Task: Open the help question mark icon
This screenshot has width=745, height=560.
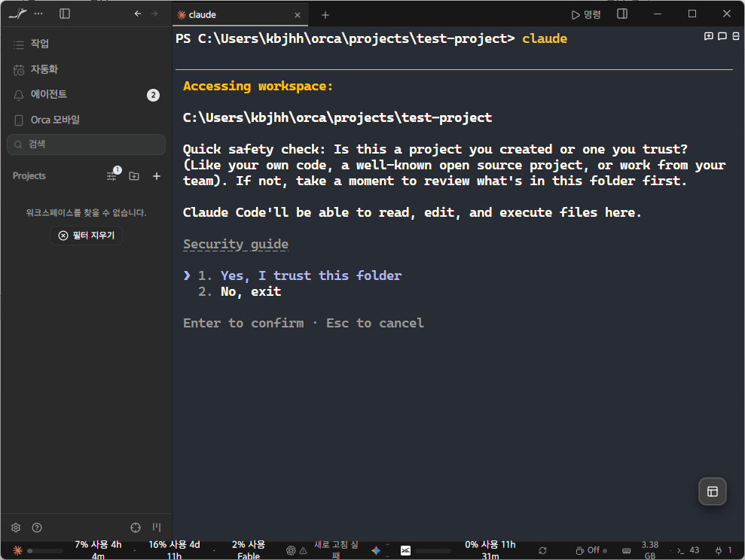Action: [37, 527]
